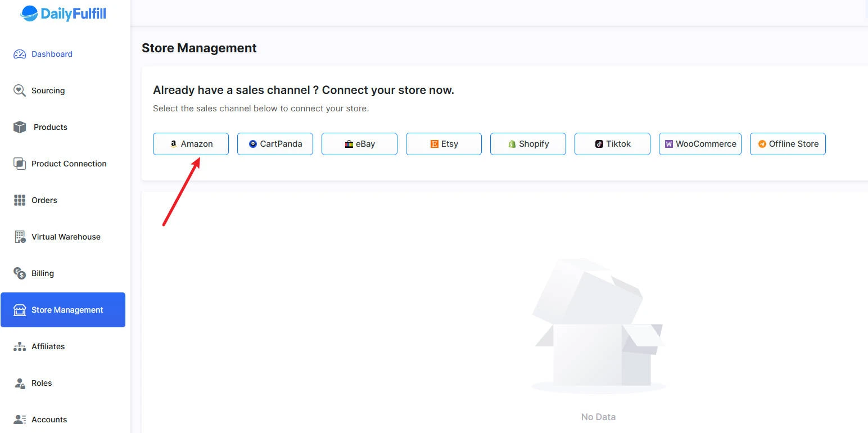This screenshot has height=433, width=868.
Task: Click the DailyFulfill logo
Action: coord(63,13)
